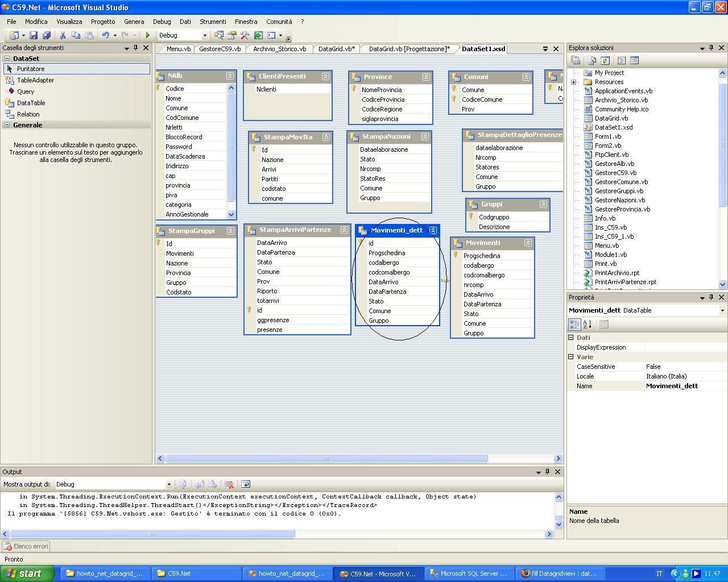Screen dimensions: 728x582
Task: Switch to Microsoft SQL Server taskbar window
Action: 468,573
